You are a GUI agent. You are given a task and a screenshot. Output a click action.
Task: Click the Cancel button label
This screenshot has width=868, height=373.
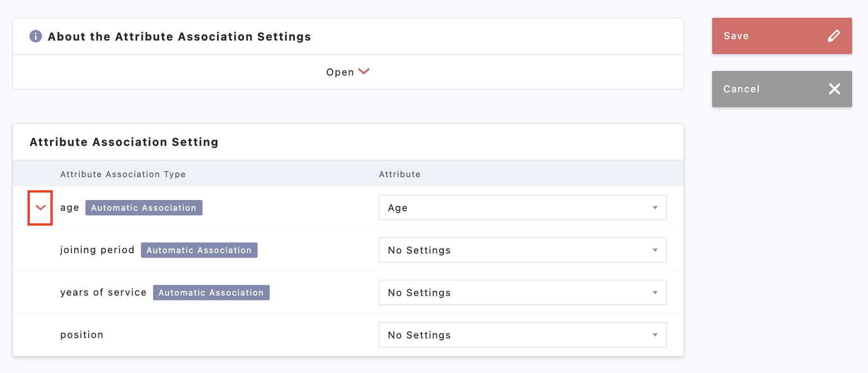(x=741, y=89)
